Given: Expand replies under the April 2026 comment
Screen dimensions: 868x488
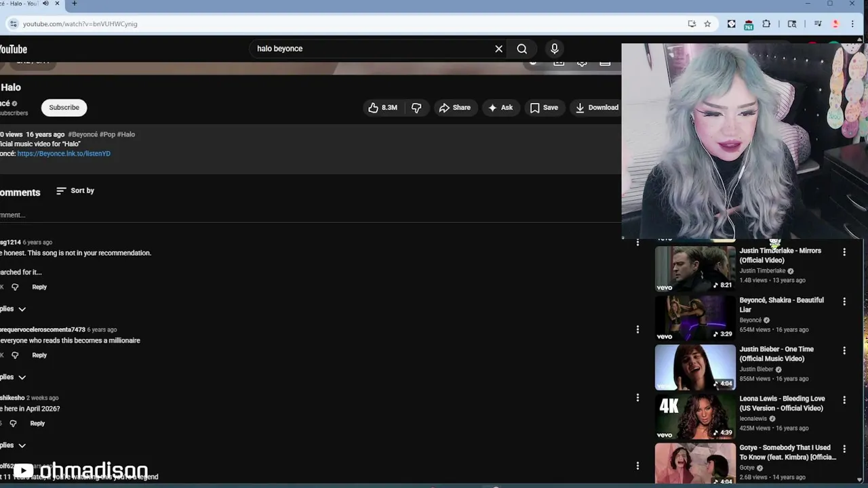Looking at the screenshot, I should click(x=13, y=445).
